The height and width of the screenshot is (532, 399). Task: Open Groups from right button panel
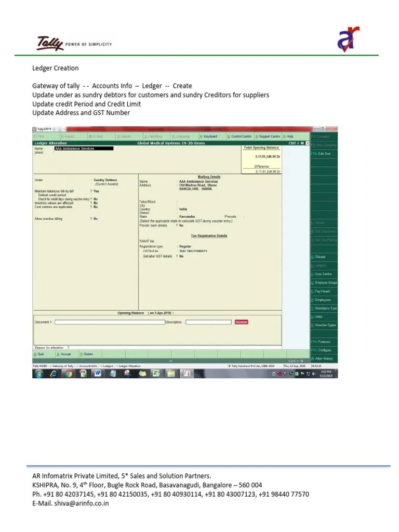[x=324, y=257]
